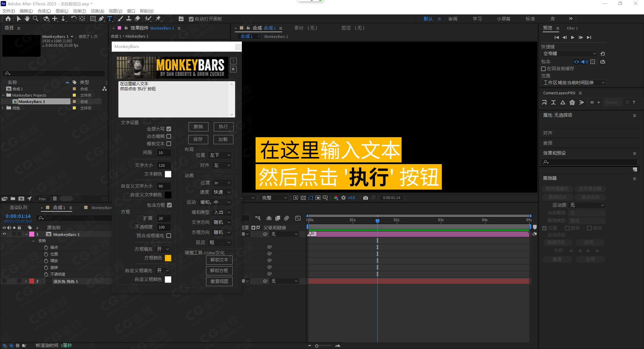Select the Brush tool
This screenshot has width=644, height=349.
[120, 19]
